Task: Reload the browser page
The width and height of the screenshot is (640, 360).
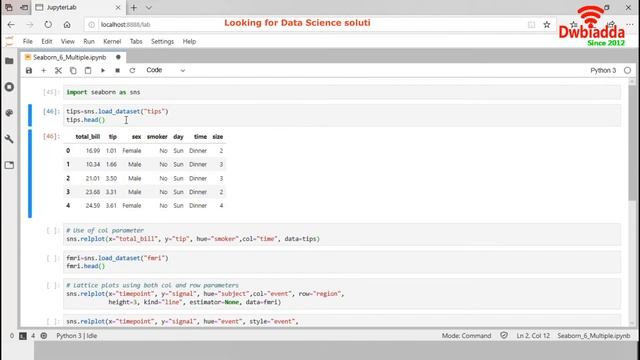Action: [48, 25]
